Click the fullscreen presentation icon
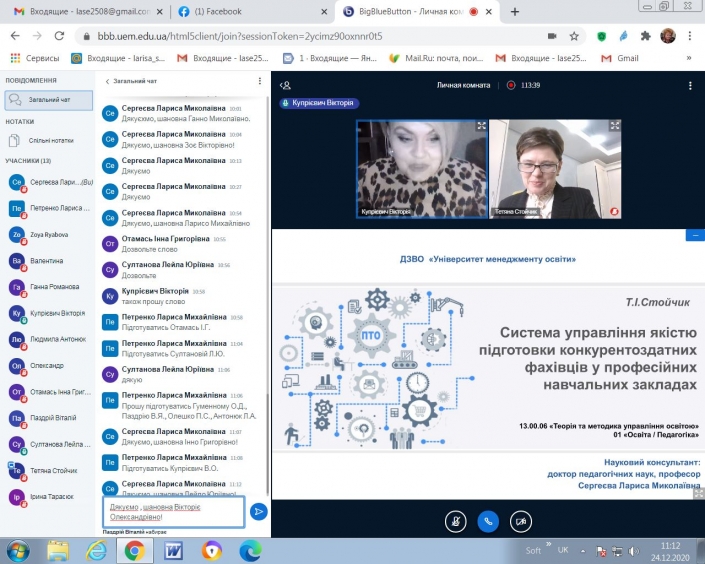This screenshot has height=564, width=705. coord(698,494)
